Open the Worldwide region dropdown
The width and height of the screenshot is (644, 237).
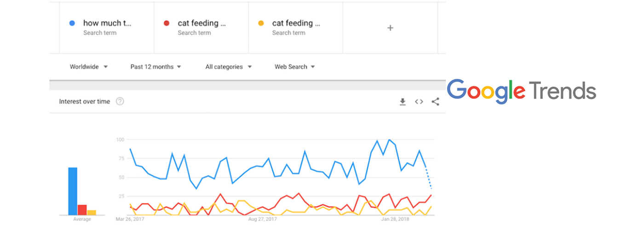[x=88, y=67]
